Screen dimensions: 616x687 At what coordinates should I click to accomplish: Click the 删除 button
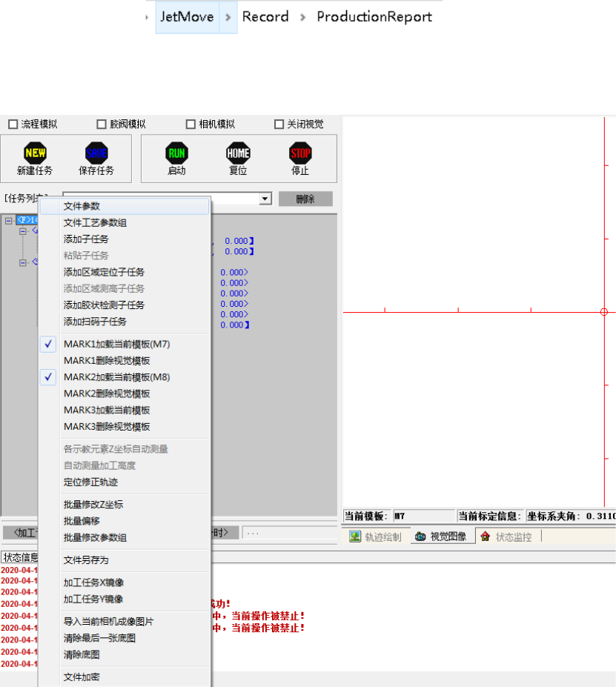coord(305,199)
